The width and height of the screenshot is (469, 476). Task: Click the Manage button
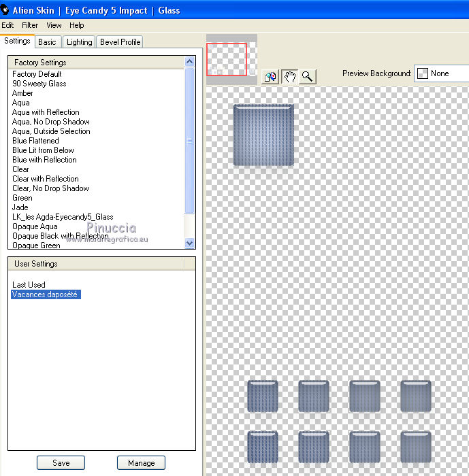coord(142,462)
